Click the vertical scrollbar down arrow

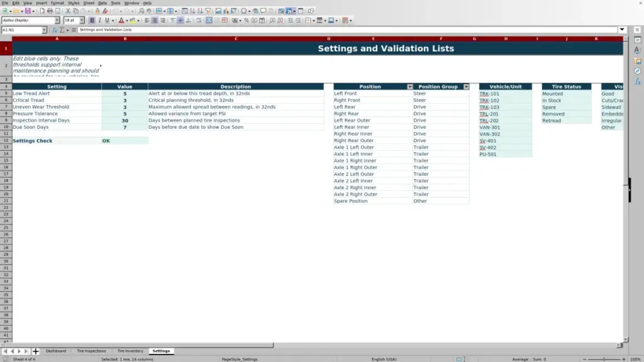click(626, 340)
